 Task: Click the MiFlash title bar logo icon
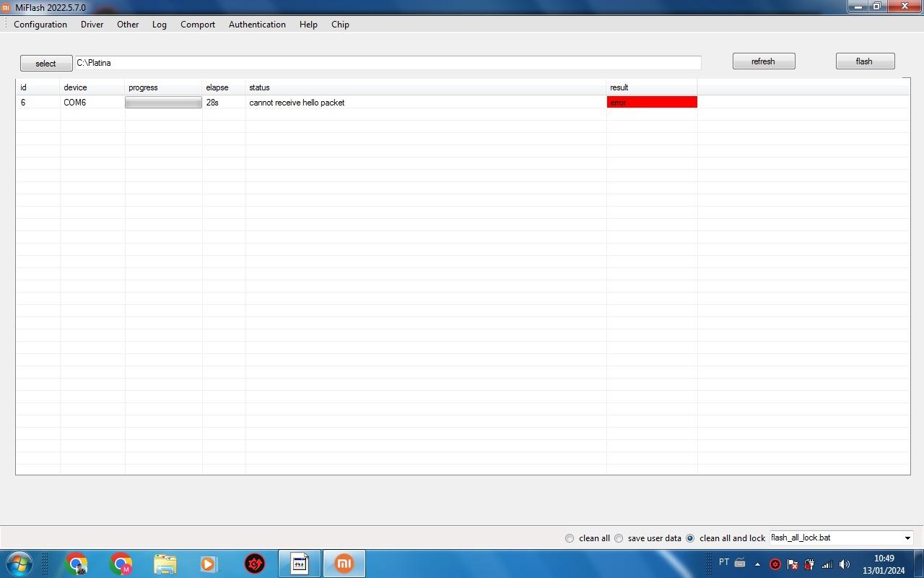coord(6,7)
